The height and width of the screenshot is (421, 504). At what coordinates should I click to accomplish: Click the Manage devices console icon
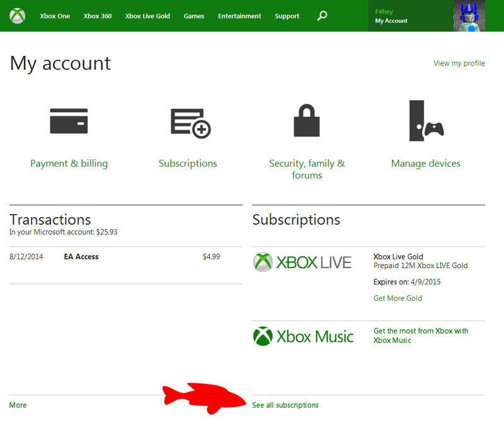click(427, 121)
